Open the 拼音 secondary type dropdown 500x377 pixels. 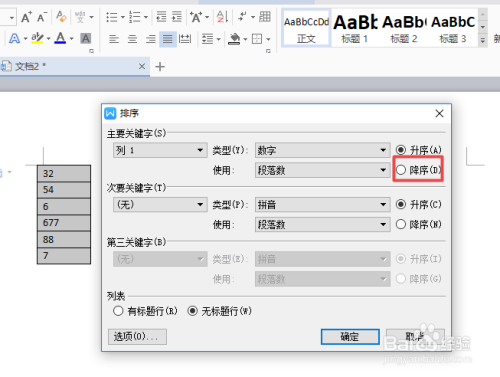[x=323, y=204]
